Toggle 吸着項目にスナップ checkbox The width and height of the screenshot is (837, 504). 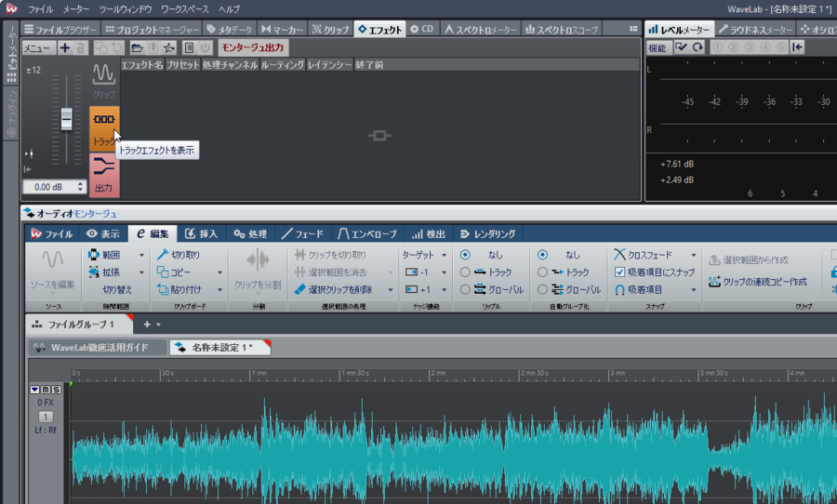click(619, 272)
